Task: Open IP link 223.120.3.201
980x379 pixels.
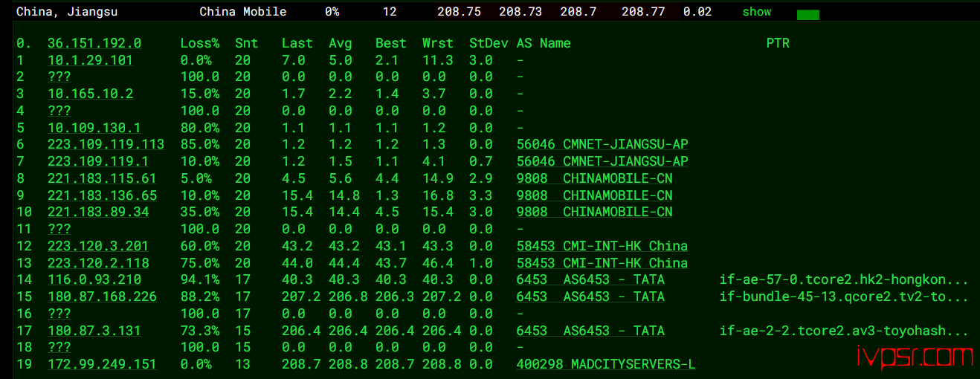Action: coord(98,246)
